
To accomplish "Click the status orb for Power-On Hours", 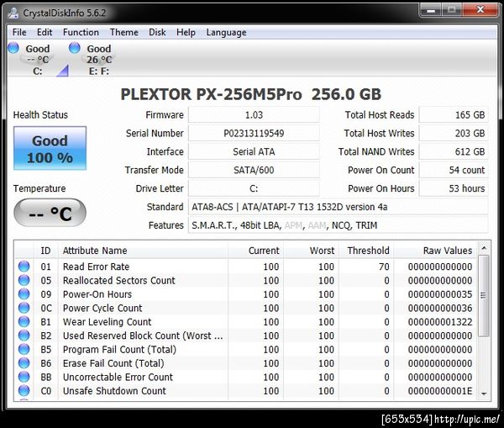I will (24, 294).
